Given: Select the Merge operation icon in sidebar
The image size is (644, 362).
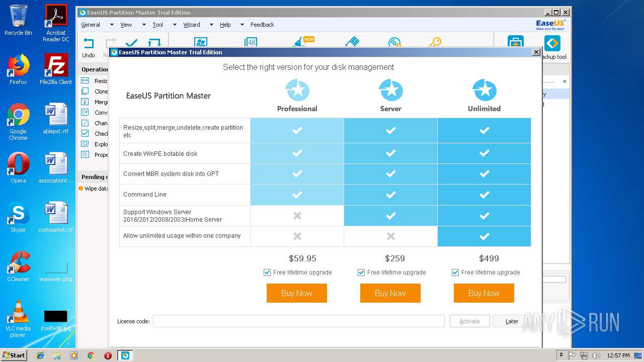Looking at the screenshot, I should (85, 102).
